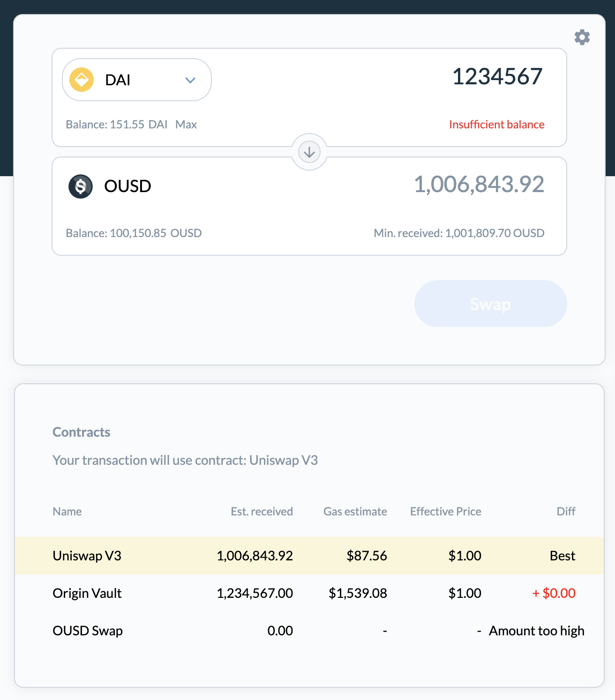Open the DAI token selector dropdown
This screenshot has height=700, width=615.
[136, 80]
